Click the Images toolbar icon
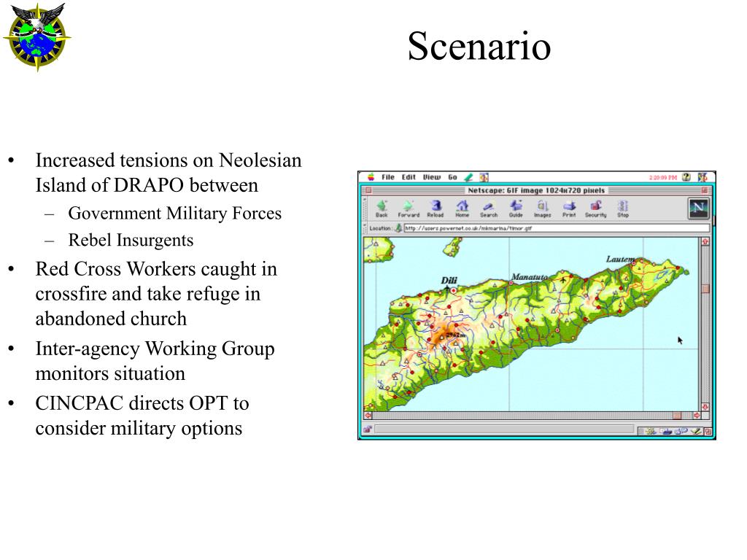The width and height of the screenshot is (747, 560). (x=542, y=206)
